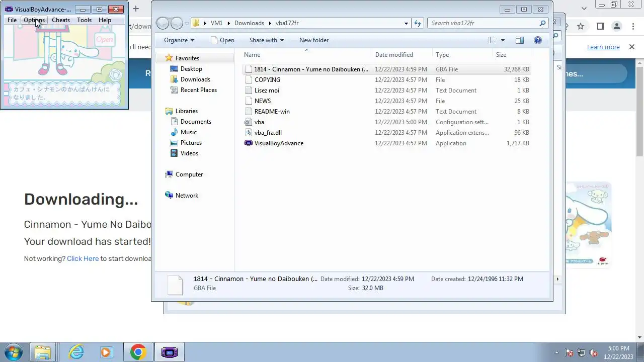Click the Open button in Explorer toolbar
This screenshot has width=644, height=362.
click(222, 40)
